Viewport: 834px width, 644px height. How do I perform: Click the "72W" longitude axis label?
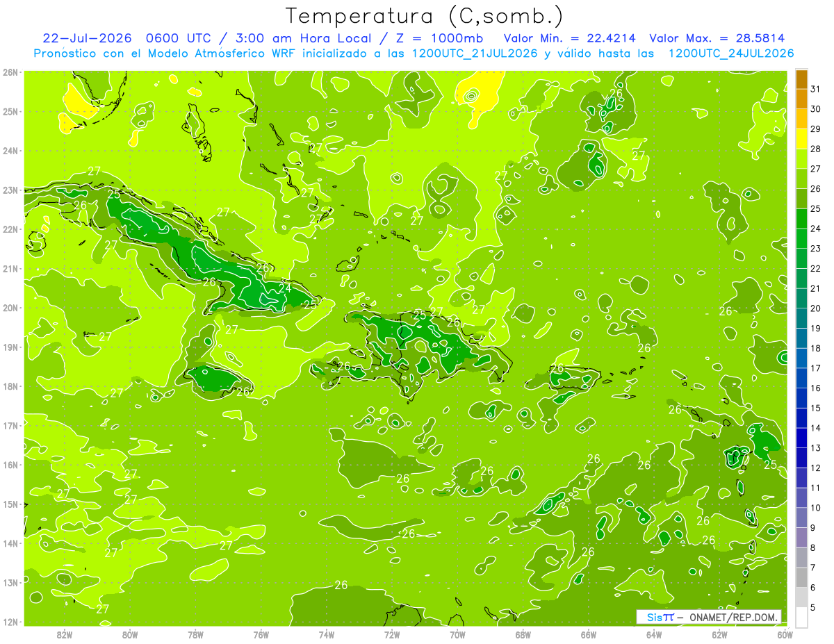(x=392, y=634)
